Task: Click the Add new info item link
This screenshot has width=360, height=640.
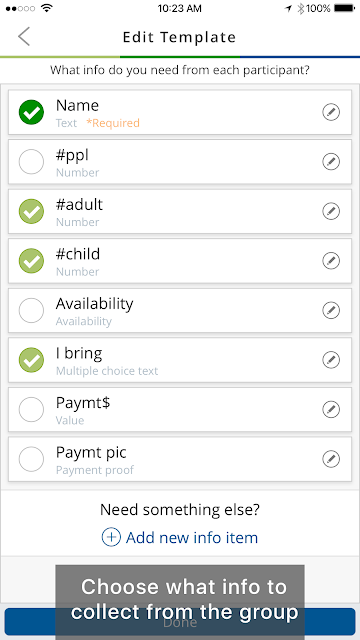Action: (192, 537)
